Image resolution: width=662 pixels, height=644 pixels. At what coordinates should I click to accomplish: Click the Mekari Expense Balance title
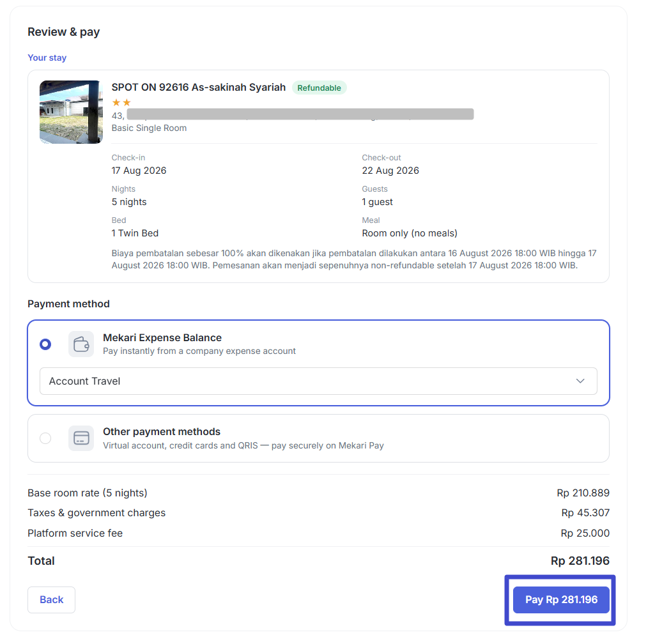click(162, 337)
